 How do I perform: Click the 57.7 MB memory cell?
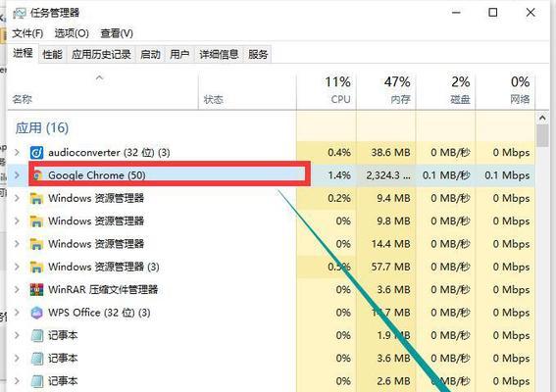[390, 267]
